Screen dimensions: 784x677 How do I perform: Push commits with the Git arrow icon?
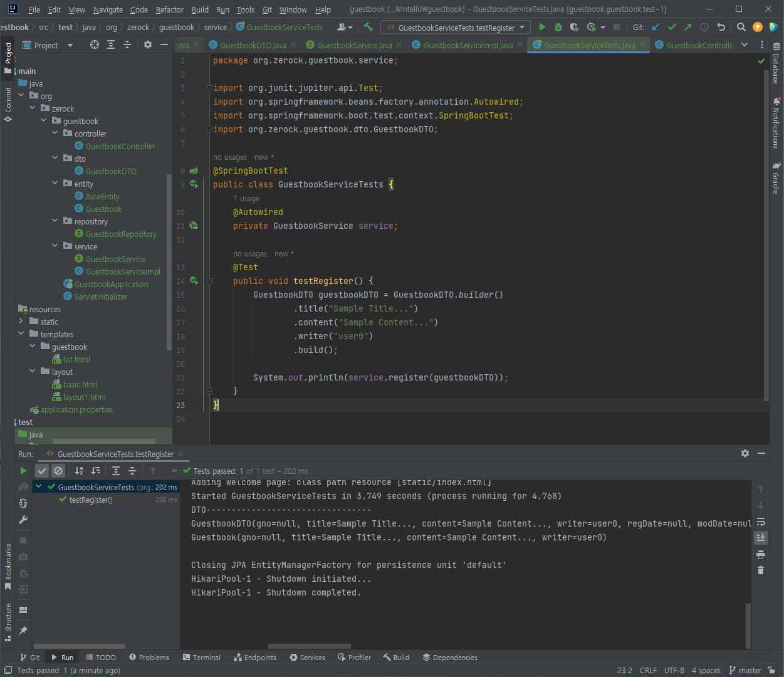click(688, 27)
